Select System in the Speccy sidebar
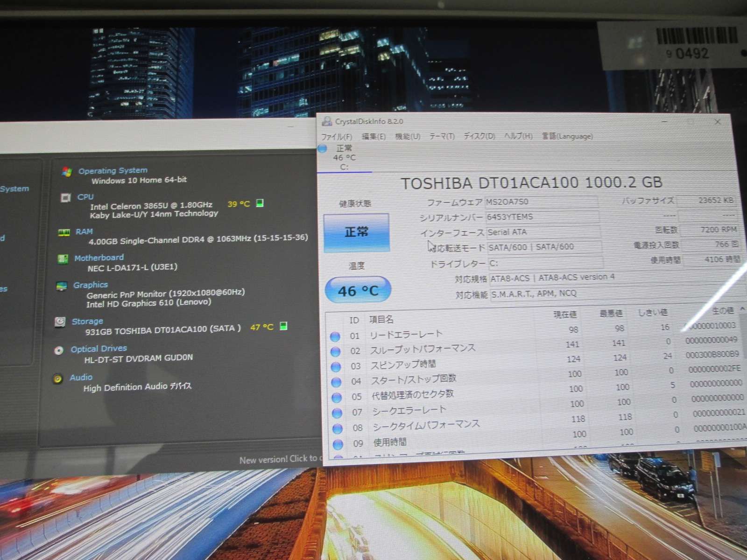This screenshot has height=560, width=747. pyautogui.click(x=14, y=189)
